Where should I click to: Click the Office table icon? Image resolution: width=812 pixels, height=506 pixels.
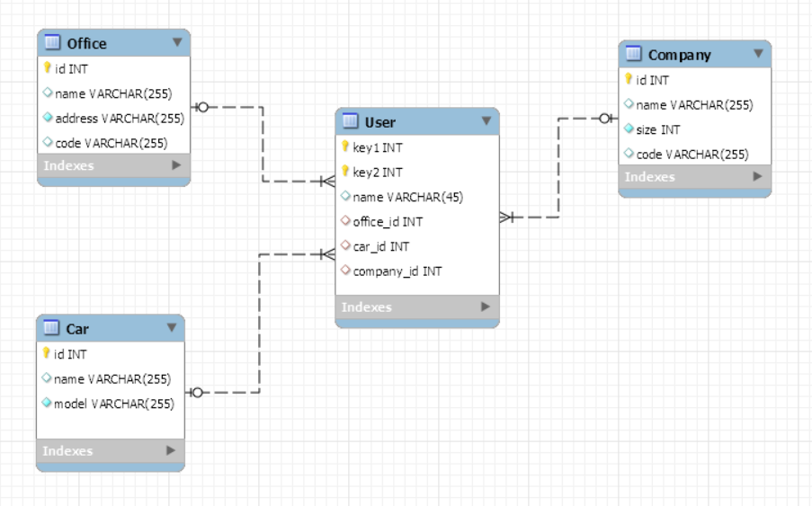52,43
